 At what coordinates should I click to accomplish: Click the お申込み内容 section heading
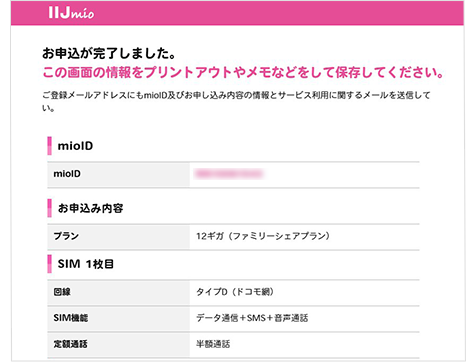click(x=90, y=208)
